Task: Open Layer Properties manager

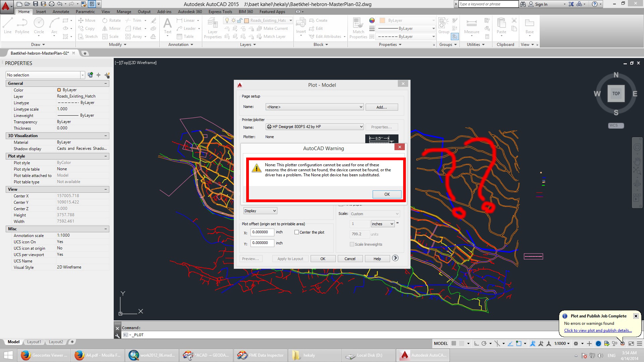Action: (213, 28)
